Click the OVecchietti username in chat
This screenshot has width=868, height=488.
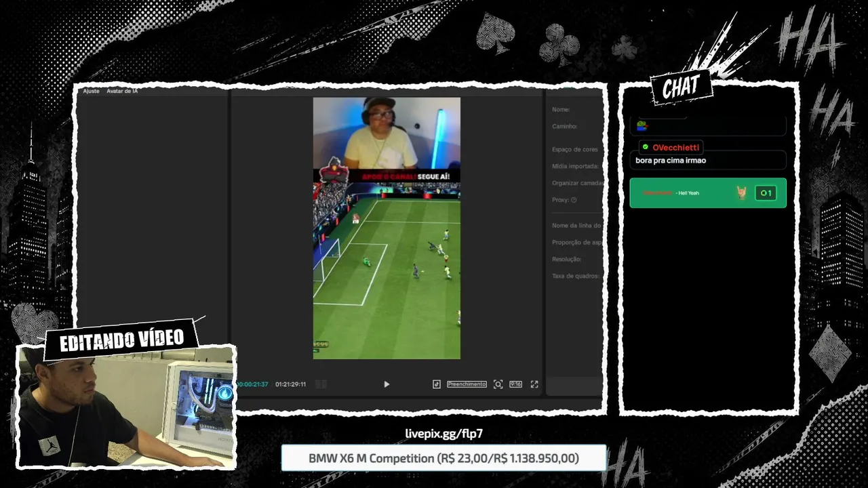click(675, 147)
